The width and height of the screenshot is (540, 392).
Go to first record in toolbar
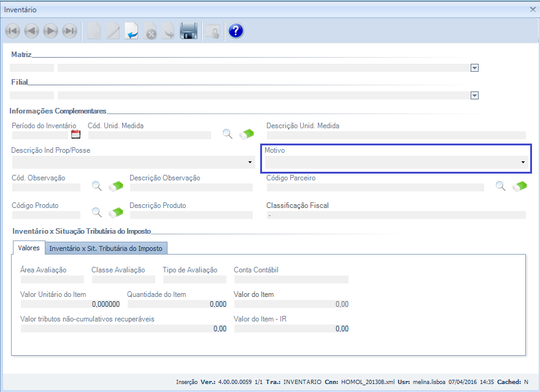[x=12, y=31]
